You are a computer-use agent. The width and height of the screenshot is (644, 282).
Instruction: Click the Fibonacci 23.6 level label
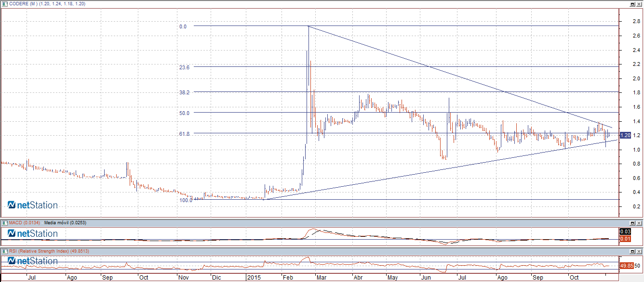(x=184, y=68)
